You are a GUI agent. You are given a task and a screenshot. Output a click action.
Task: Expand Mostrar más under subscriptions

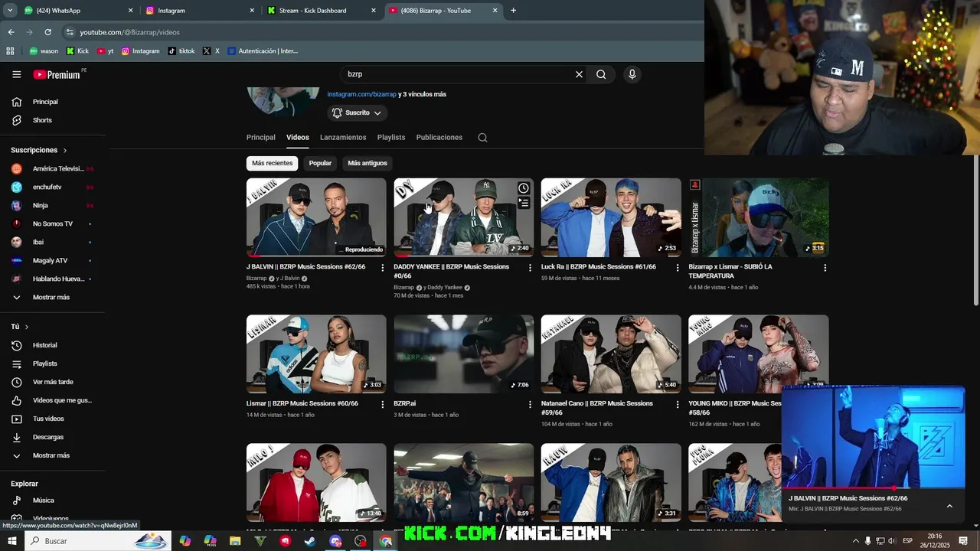point(52,297)
